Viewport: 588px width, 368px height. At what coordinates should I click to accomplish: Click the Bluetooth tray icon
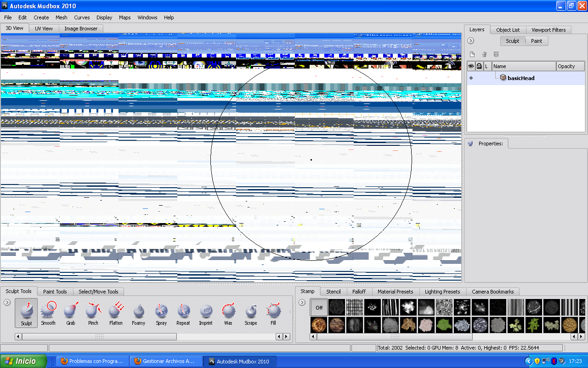(x=554, y=361)
